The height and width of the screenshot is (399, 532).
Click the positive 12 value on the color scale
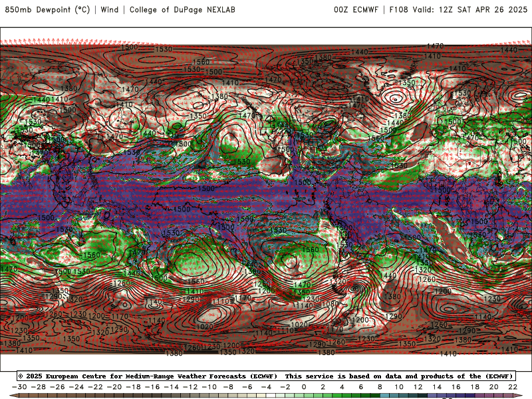[x=418, y=387]
